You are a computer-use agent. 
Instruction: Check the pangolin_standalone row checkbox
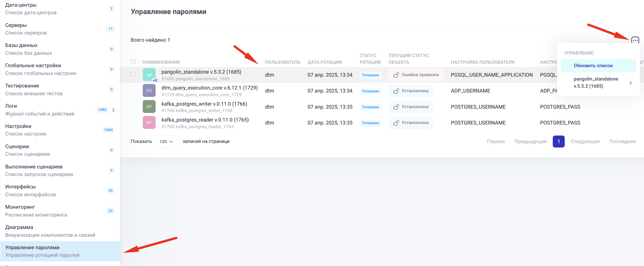pyautogui.click(x=133, y=74)
